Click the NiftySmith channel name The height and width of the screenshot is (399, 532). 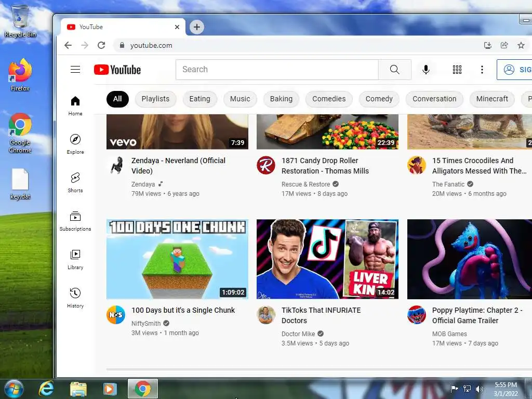(146, 323)
